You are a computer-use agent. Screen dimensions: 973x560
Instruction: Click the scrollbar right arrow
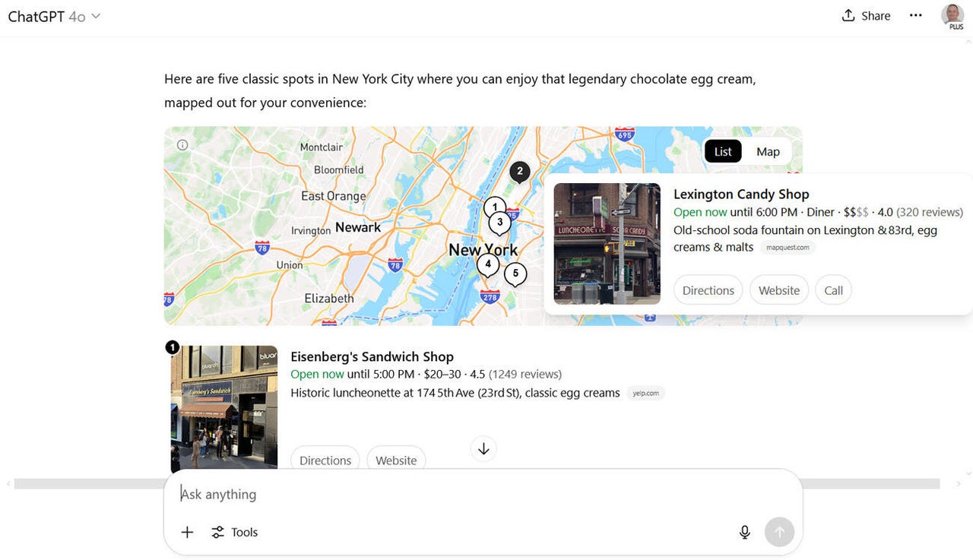[959, 484]
